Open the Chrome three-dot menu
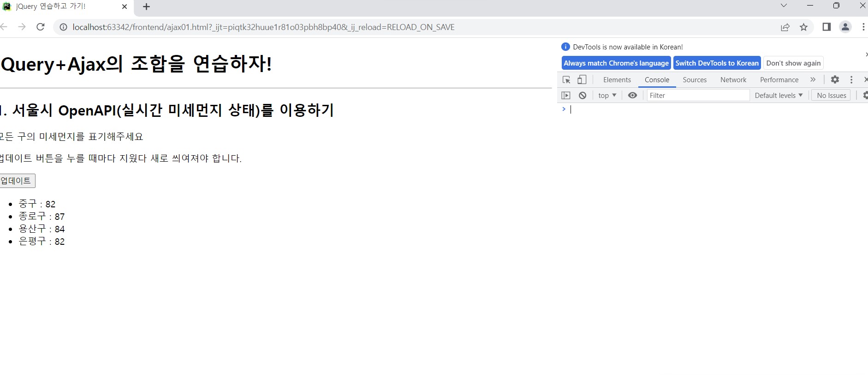Viewport: 868px width, 375px height. pos(863,27)
